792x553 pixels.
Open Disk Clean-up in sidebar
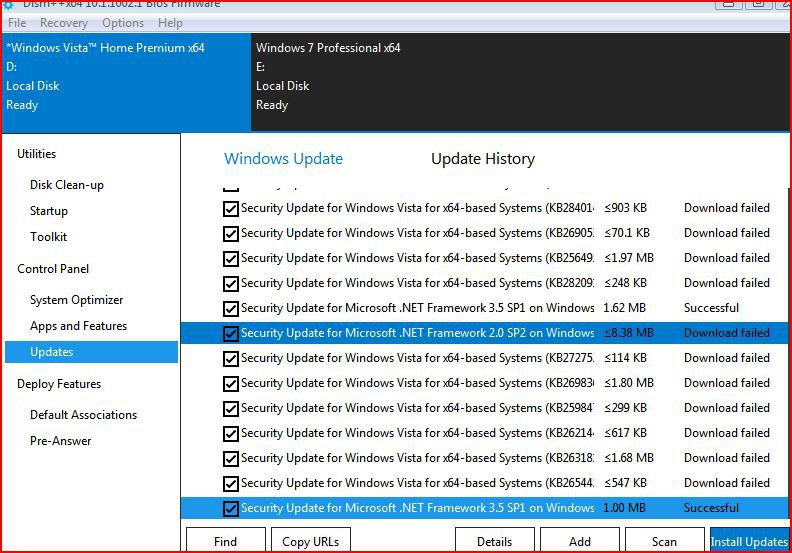(x=67, y=185)
